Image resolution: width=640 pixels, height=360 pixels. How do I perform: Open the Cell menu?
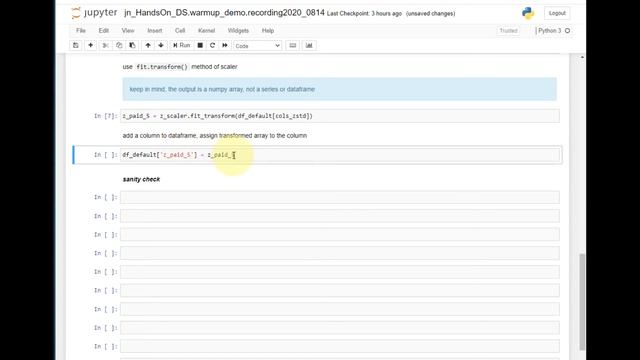click(x=180, y=31)
